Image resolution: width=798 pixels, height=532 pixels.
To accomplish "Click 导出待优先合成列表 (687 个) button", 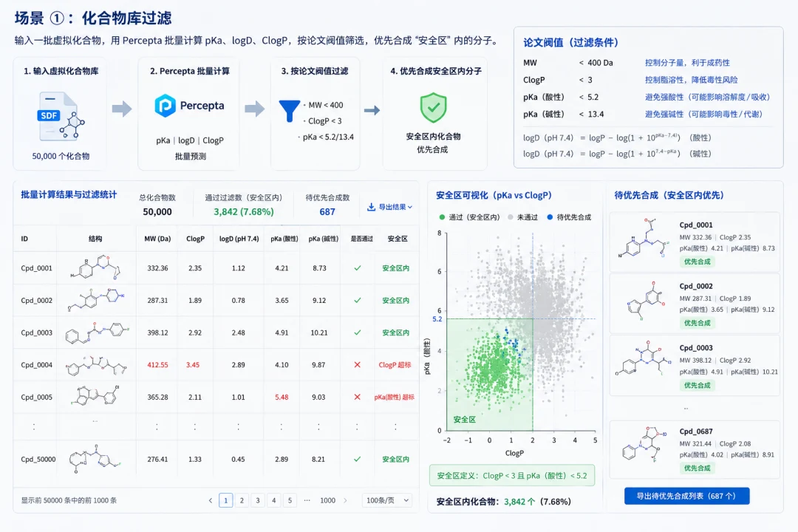I will pyautogui.click(x=686, y=496).
